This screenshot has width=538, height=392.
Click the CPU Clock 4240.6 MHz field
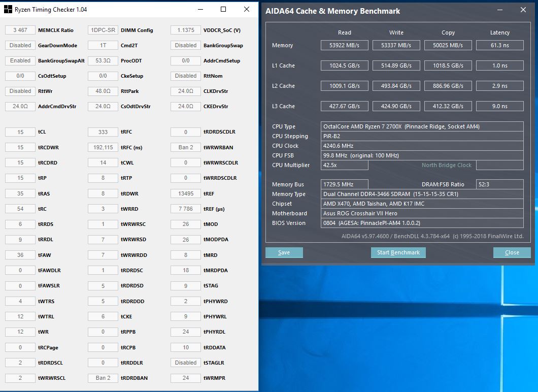pyautogui.click(x=422, y=146)
